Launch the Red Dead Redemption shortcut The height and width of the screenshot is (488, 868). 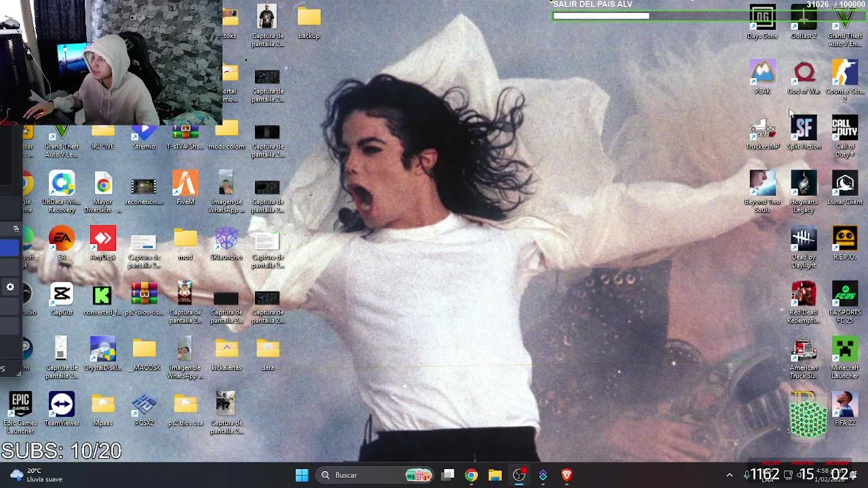(804, 303)
